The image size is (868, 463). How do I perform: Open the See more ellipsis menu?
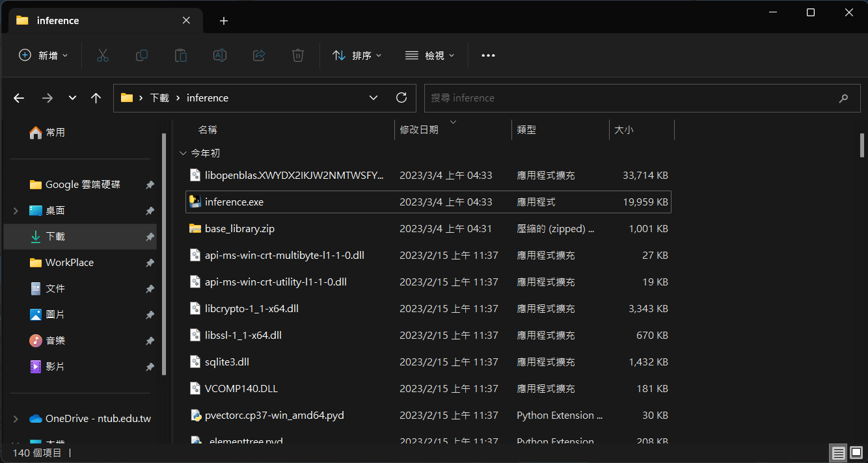(x=488, y=56)
